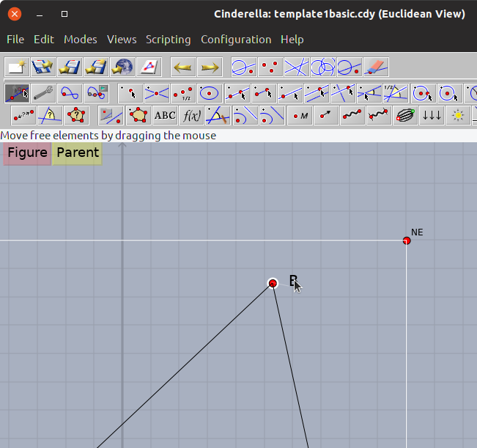Viewport: 477px width, 448px height.
Task: Open the File menu
Action: [x=15, y=40]
